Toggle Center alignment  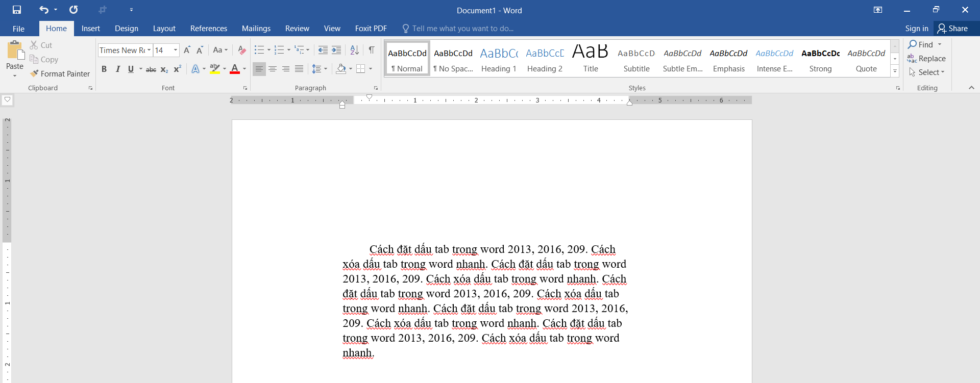point(273,69)
